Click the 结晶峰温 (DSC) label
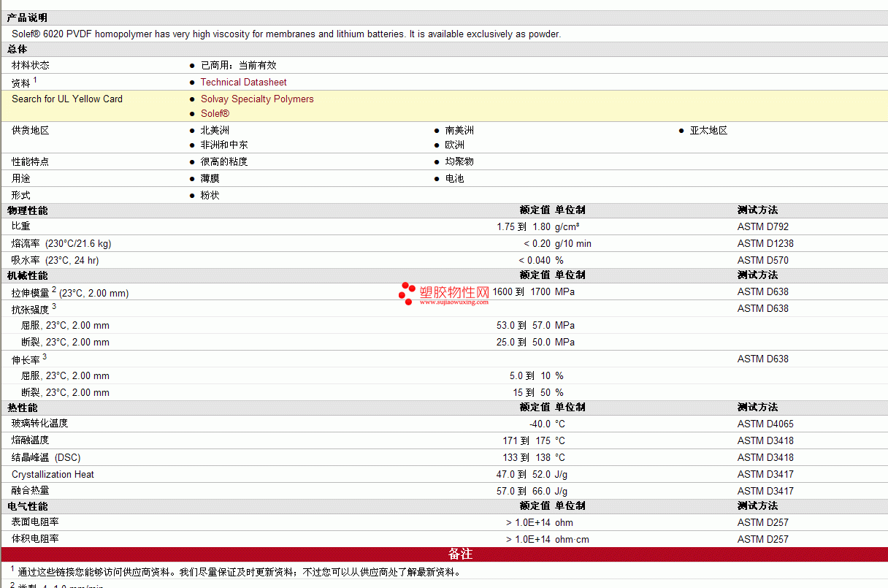 coord(46,458)
